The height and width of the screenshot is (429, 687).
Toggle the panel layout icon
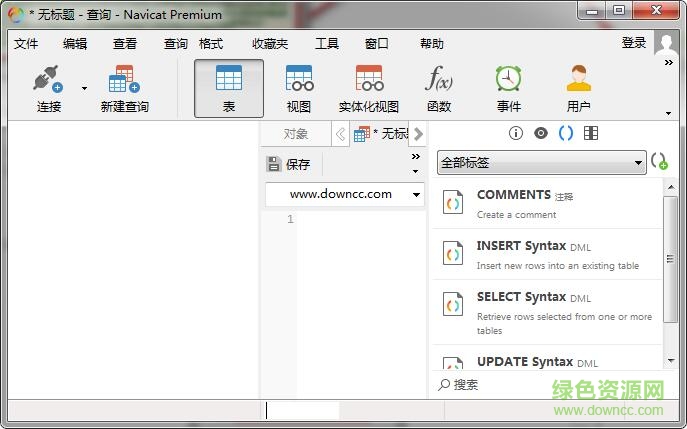coord(591,133)
